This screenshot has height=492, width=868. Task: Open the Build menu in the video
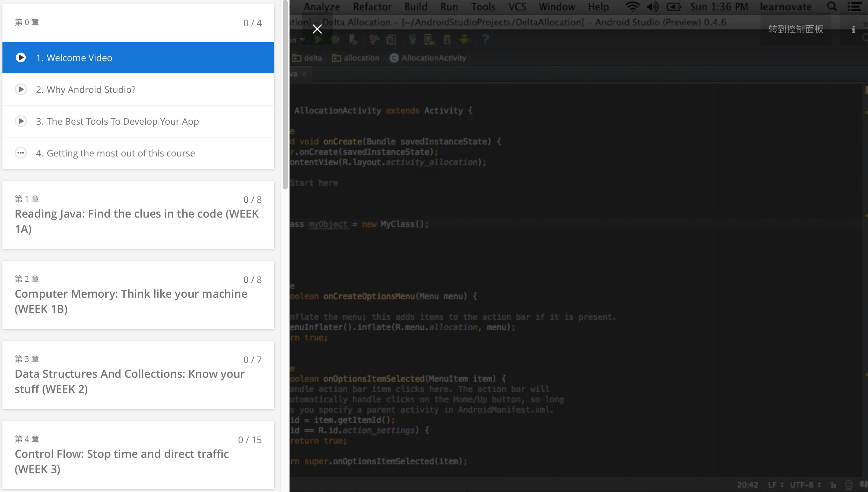pos(416,7)
